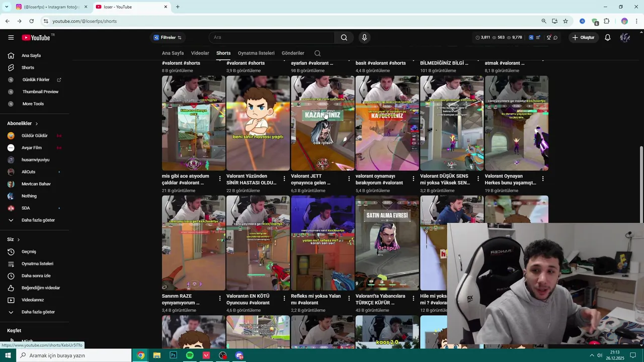Click the Oluştur create button
The height and width of the screenshot is (362, 644).
click(x=583, y=37)
